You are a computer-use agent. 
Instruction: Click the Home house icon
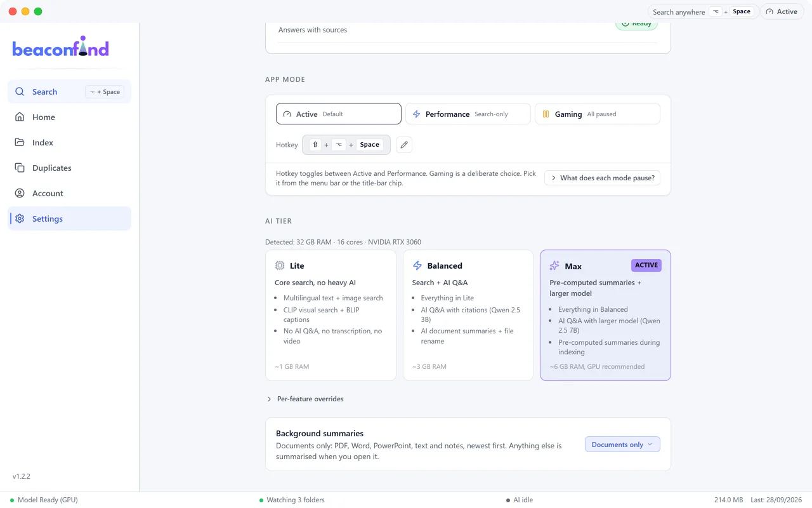coord(20,117)
